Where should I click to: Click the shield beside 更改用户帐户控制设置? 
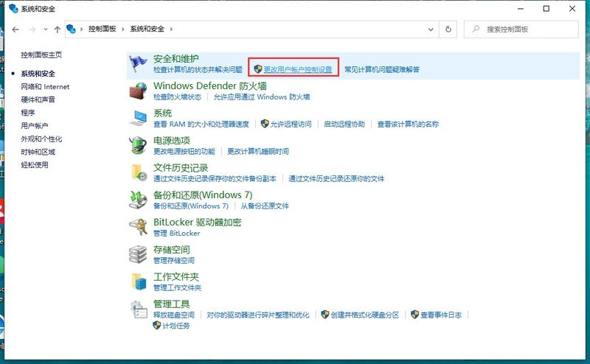(257, 69)
